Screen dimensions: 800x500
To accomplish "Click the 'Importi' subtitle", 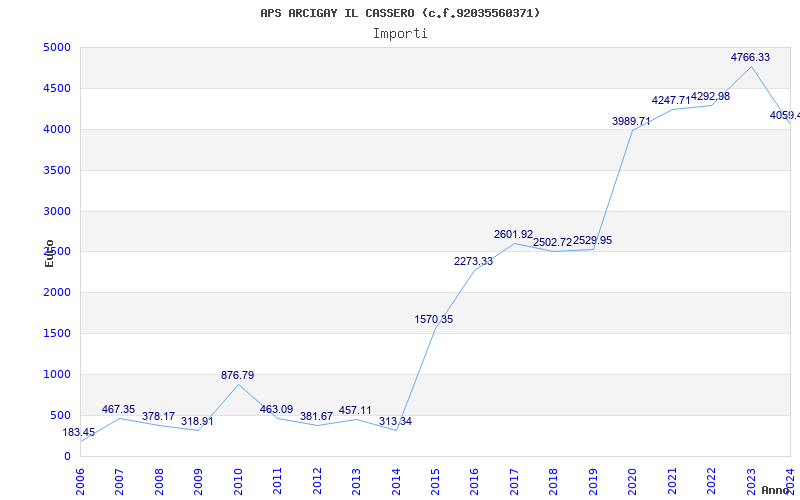I will 400,34.
